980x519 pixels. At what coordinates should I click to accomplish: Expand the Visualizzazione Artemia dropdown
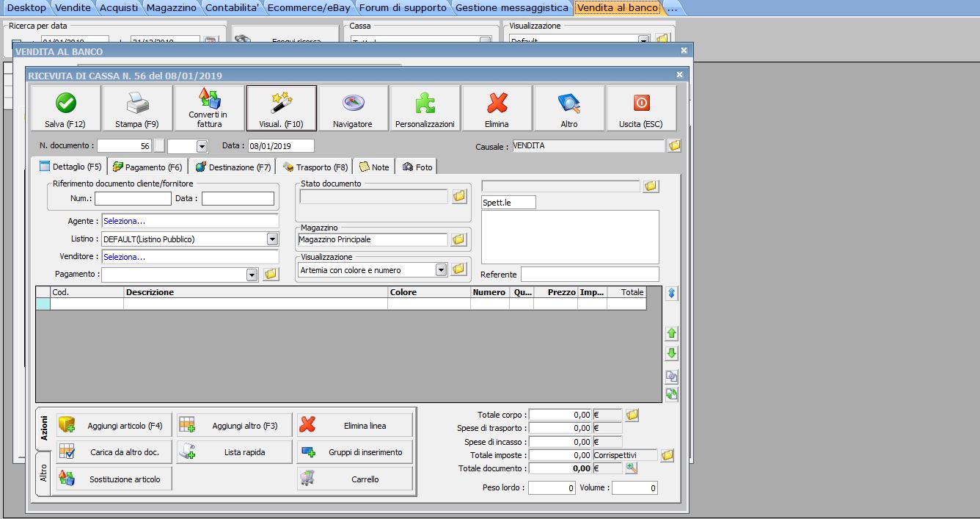pyautogui.click(x=441, y=270)
